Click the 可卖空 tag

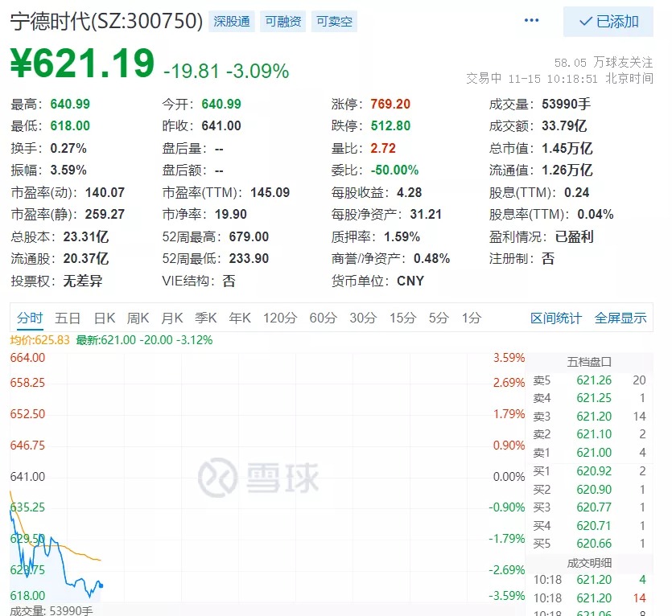(x=334, y=22)
